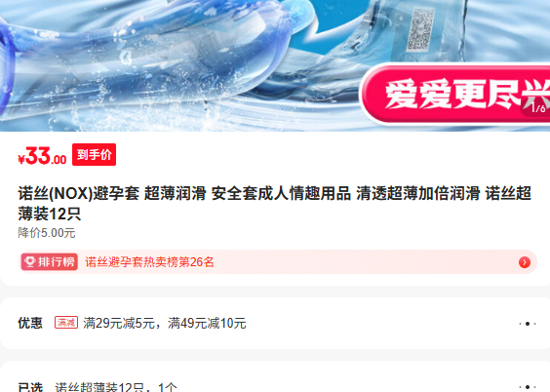Tap the QR code in the product image
Image resolution: width=550 pixels, height=392 pixels.
(x=420, y=28)
